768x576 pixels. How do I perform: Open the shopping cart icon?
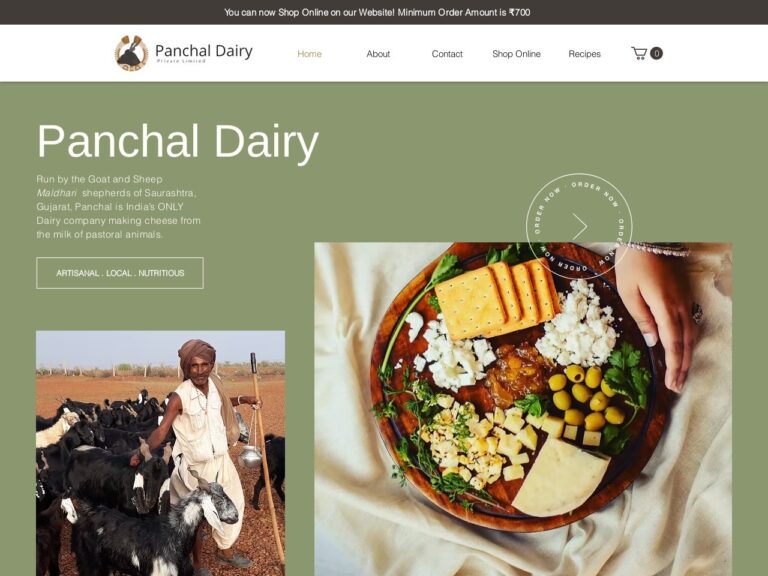click(639, 53)
